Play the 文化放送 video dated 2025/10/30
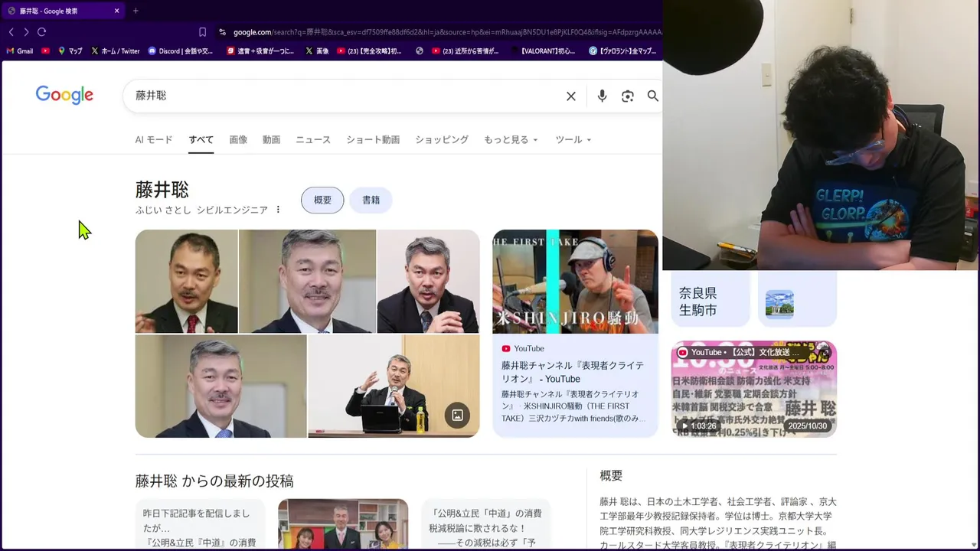Screen dimensions: 980x551 point(754,389)
